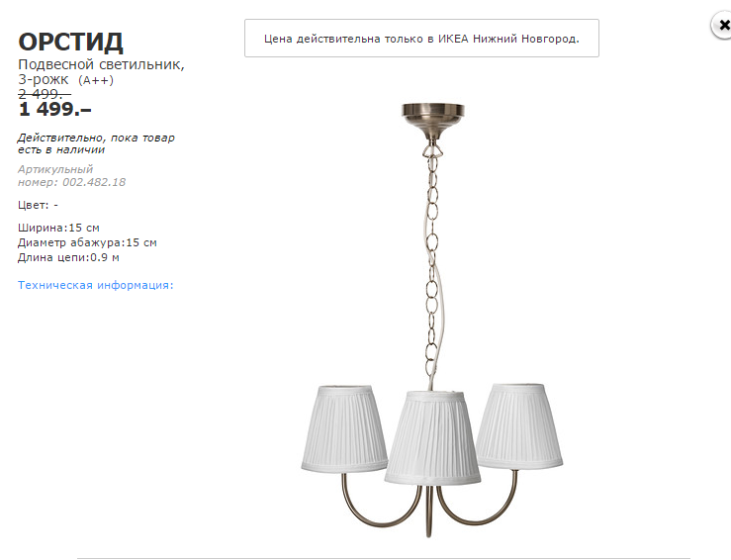Open the Техническая информация link
This screenshot has width=731, height=560.
pyautogui.click(x=96, y=285)
